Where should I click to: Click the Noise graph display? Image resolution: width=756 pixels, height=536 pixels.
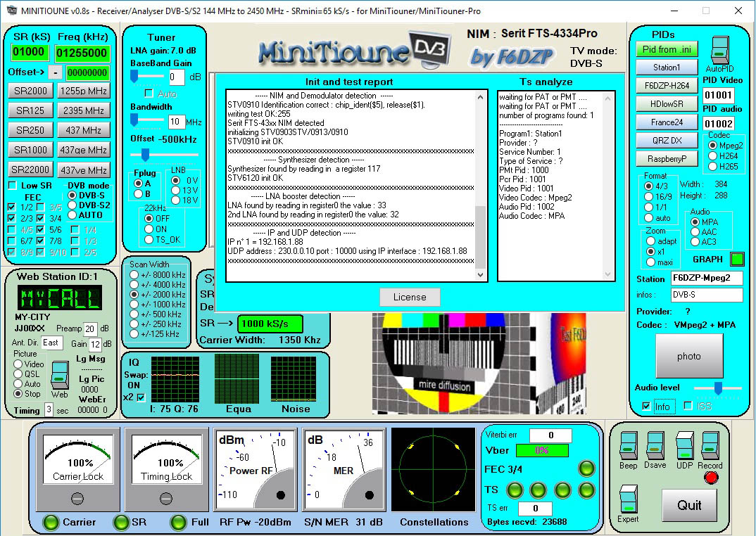(x=294, y=379)
